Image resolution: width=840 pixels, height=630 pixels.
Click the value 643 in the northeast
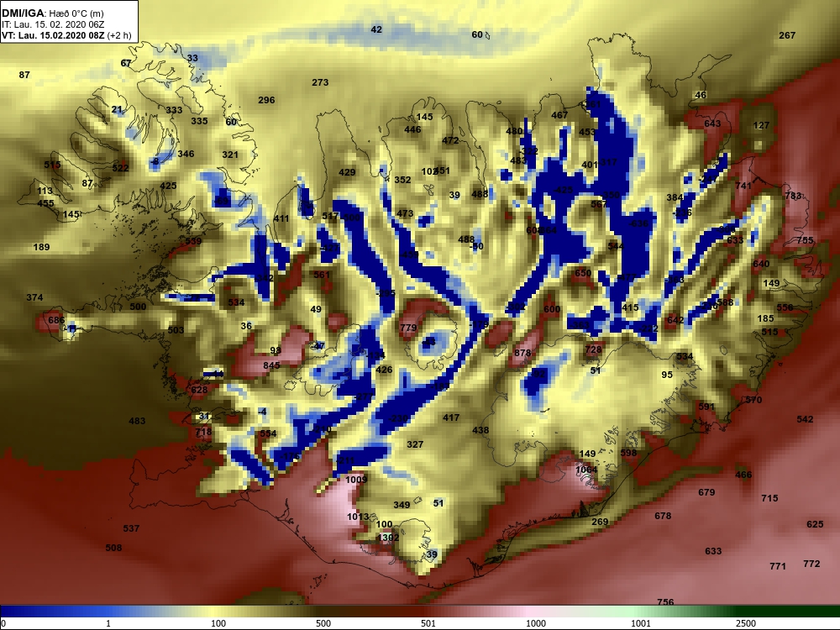[712, 123]
